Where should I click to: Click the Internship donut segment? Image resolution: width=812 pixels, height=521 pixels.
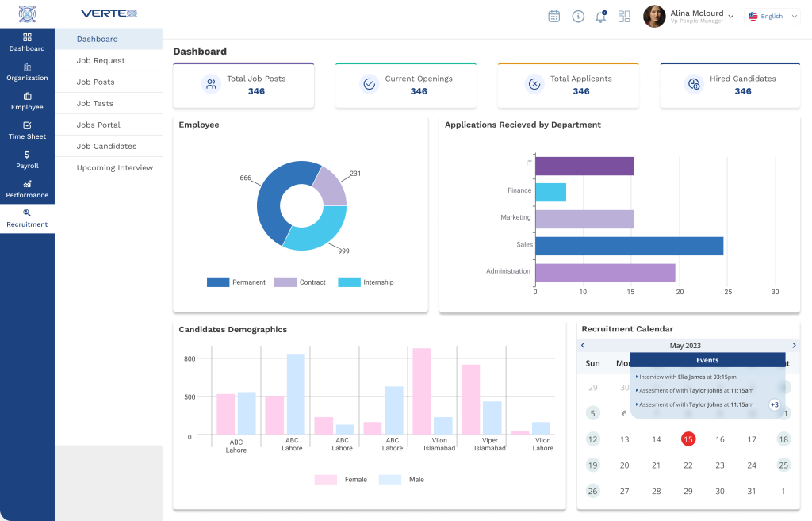point(320,229)
